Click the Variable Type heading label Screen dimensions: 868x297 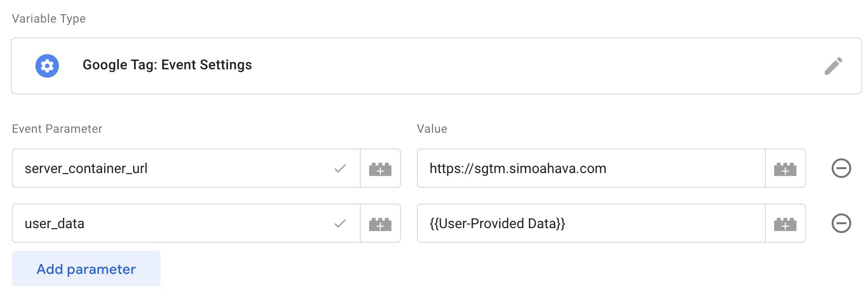(x=49, y=19)
